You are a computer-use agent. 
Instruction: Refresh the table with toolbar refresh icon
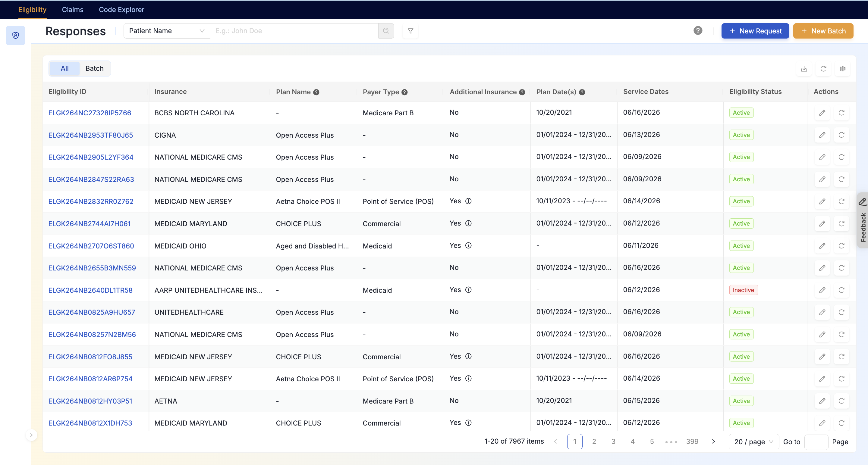823,69
